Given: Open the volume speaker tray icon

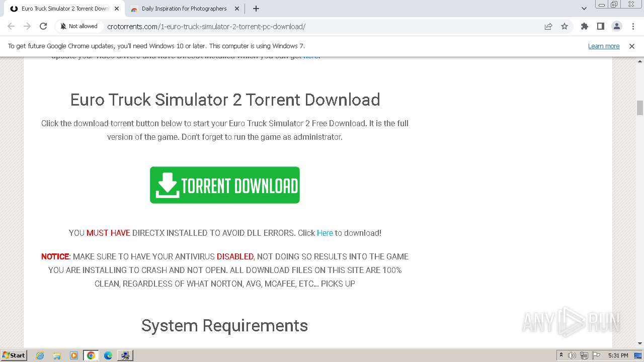Looking at the screenshot, I should click(572, 355).
